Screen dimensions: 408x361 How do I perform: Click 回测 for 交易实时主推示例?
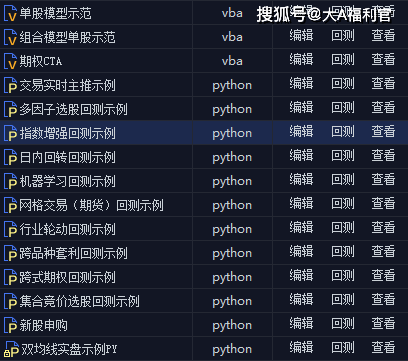pos(343,83)
